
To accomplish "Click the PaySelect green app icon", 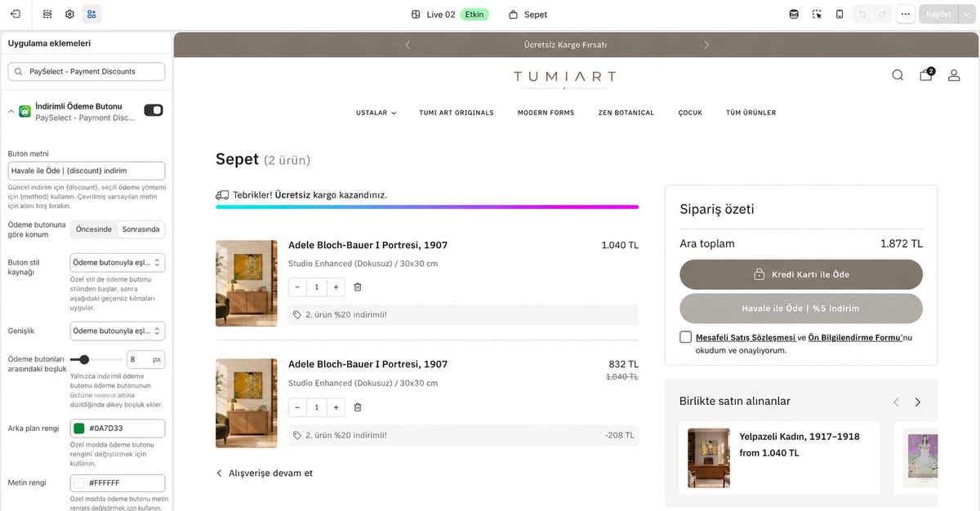I will pos(25,111).
